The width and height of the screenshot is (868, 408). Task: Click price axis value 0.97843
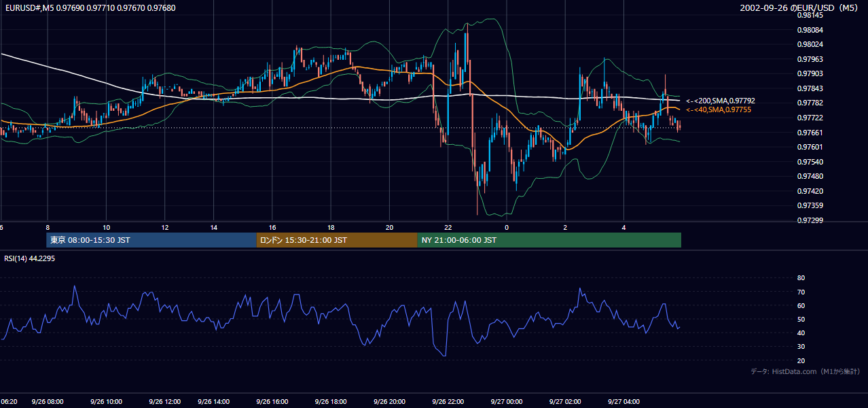810,88
